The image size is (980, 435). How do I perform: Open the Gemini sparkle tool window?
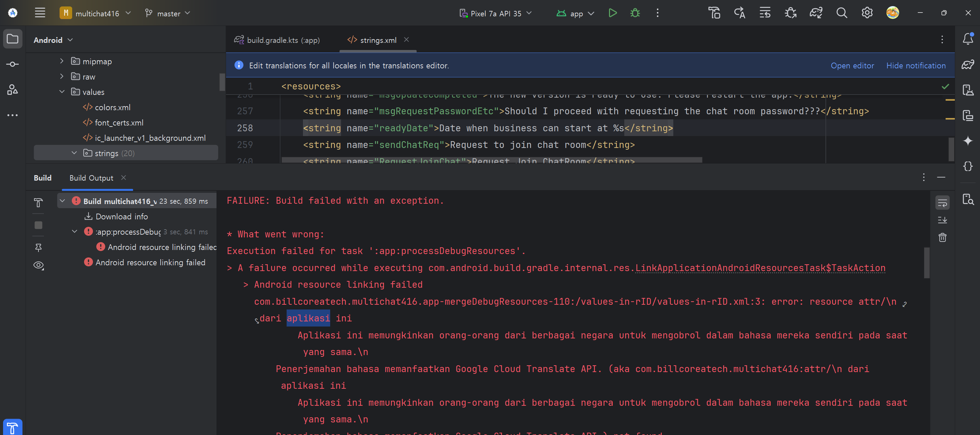tap(968, 141)
